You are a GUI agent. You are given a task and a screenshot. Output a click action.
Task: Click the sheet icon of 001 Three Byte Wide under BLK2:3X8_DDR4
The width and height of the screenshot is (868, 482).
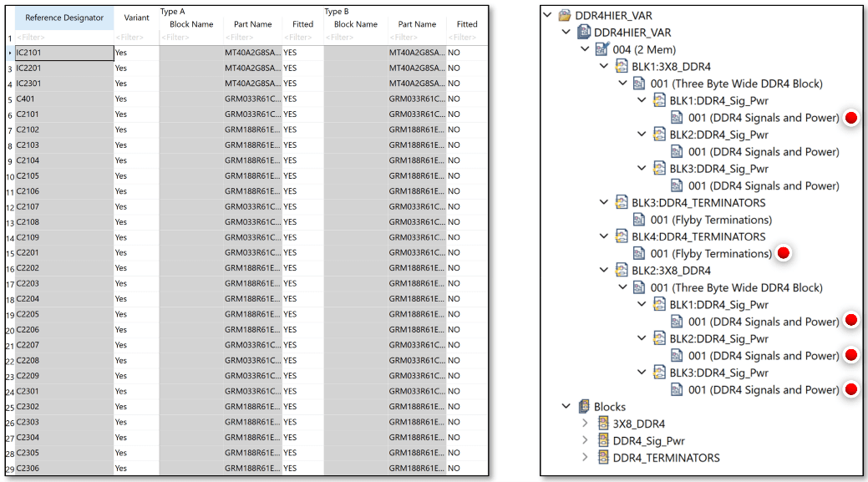click(x=639, y=287)
